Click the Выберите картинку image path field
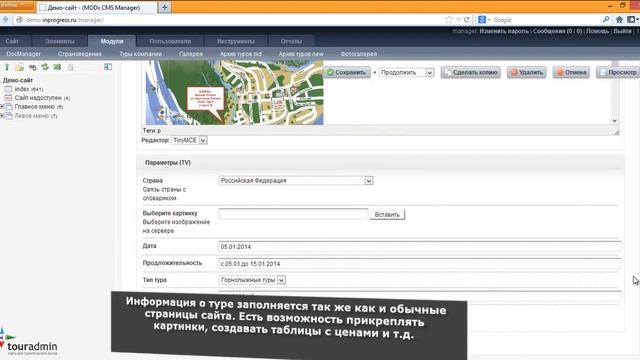 [293, 214]
